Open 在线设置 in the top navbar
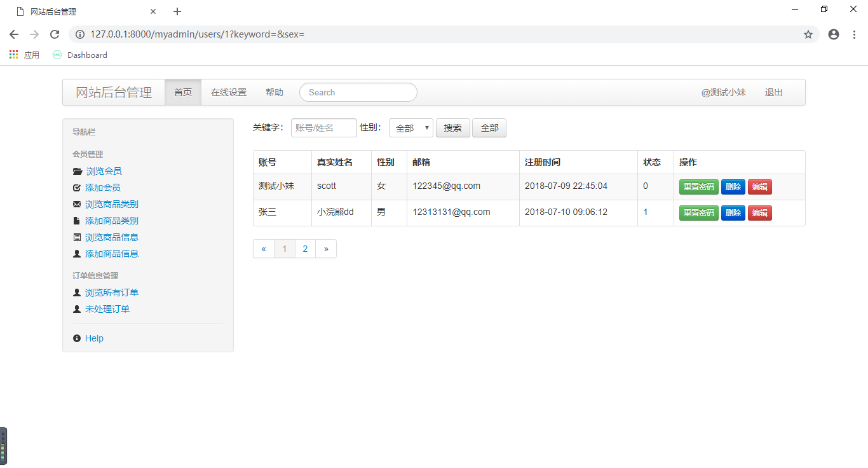This screenshot has height=468, width=868. point(229,92)
